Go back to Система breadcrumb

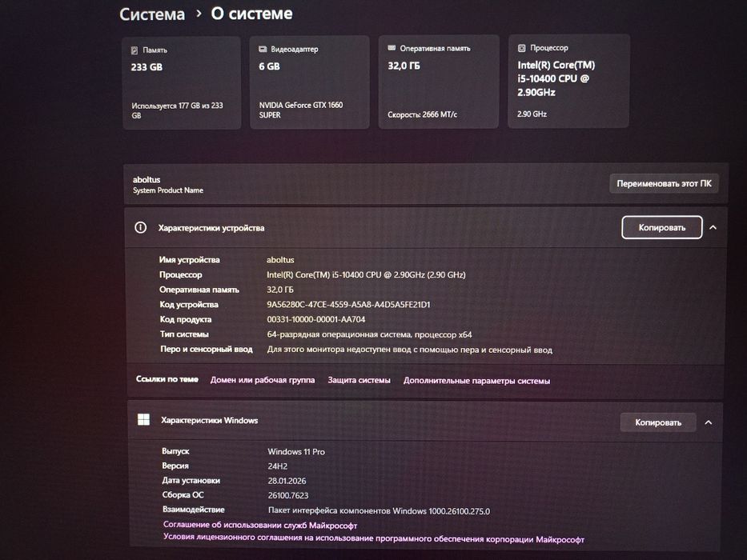[152, 14]
